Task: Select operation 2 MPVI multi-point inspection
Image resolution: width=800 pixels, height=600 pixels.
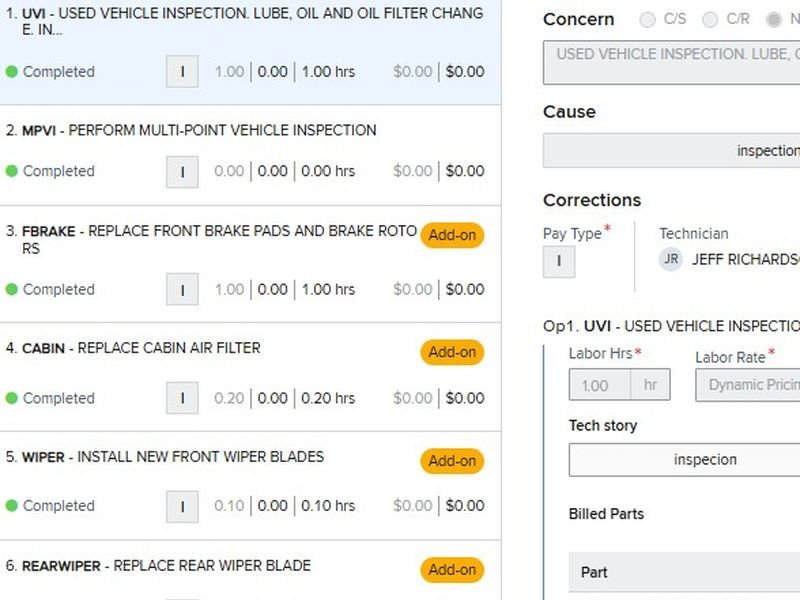Action: pyautogui.click(x=250, y=156)
